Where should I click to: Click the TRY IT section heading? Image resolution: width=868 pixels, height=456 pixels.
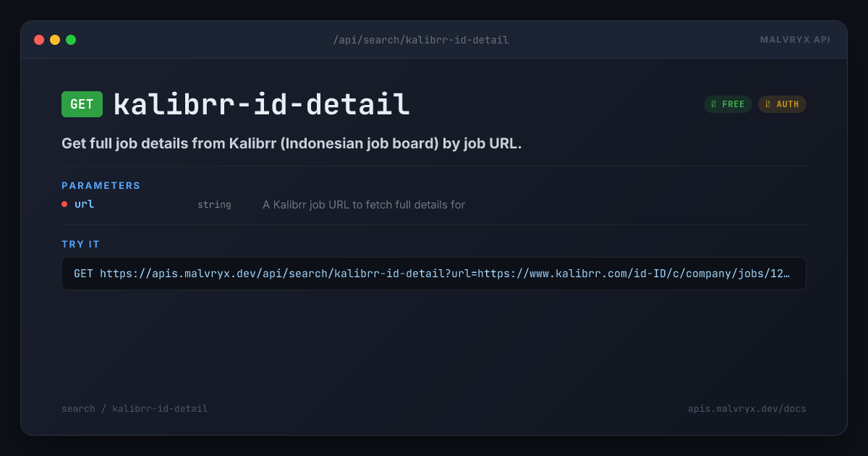pos(81,244)
